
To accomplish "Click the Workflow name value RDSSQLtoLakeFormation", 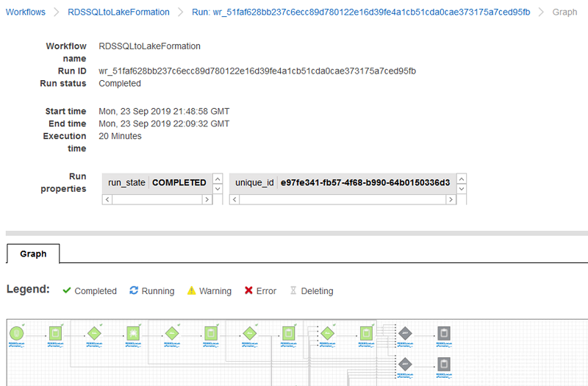I will point(150,46).
